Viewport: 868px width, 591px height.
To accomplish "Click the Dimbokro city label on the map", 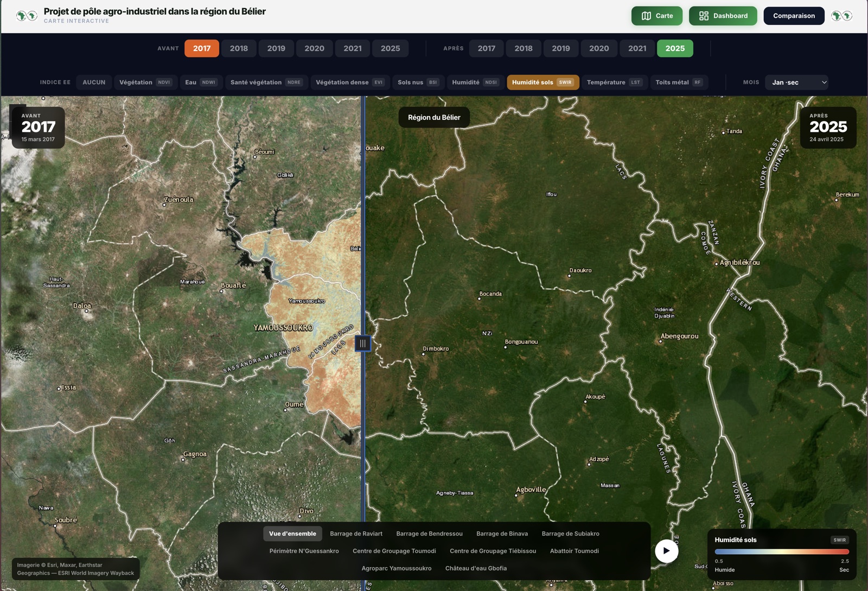I will 436,349.
